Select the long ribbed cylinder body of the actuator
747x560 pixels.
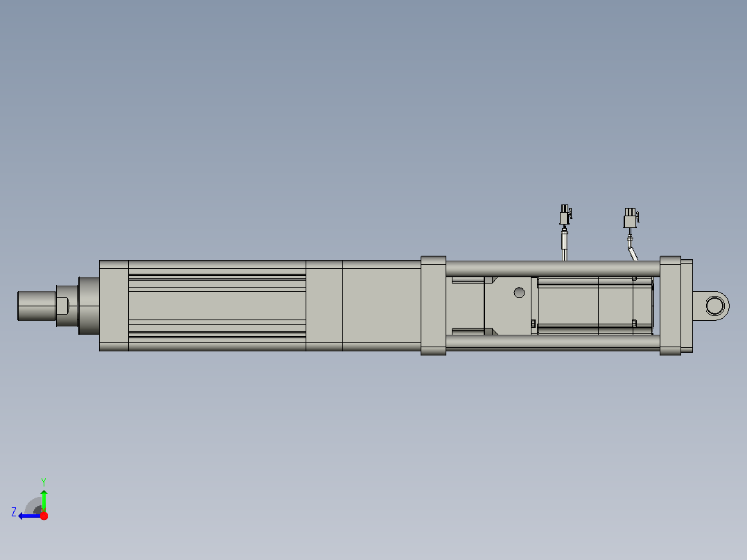218,306
